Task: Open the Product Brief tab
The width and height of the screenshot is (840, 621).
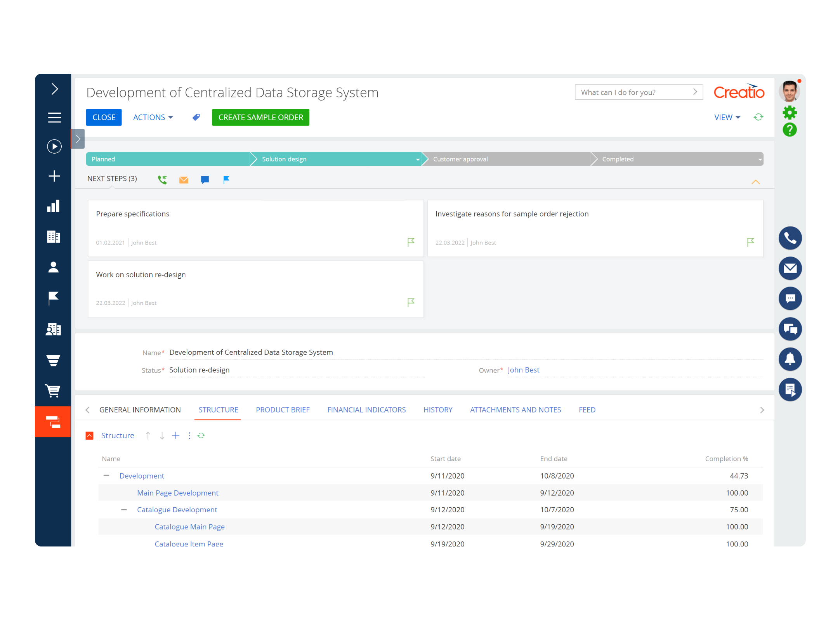Action: tap(283, 409)
